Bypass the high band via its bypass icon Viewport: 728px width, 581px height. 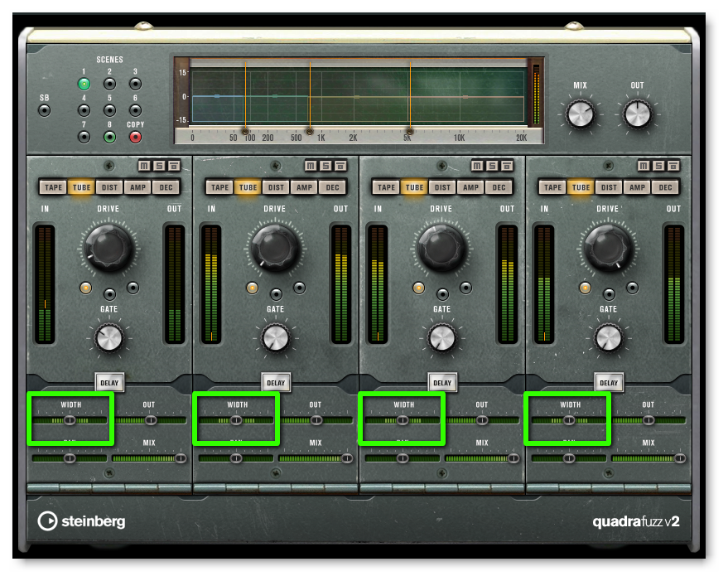[673, 166]
